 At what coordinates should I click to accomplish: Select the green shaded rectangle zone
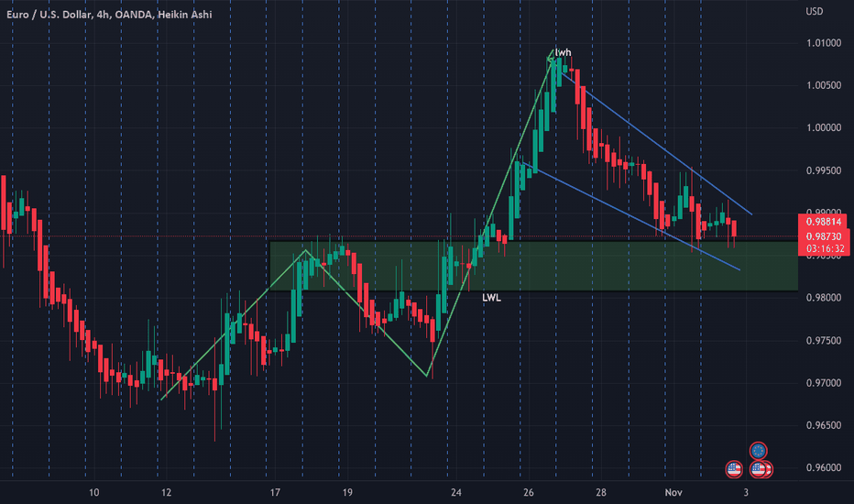coord(533,266)
